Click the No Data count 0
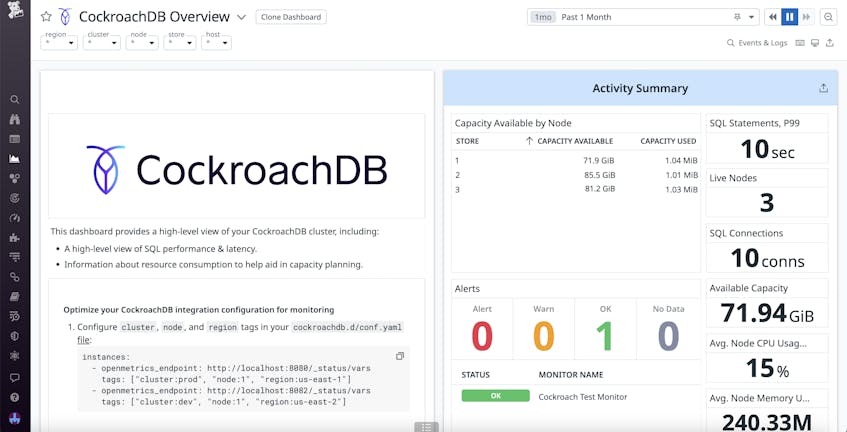Screen dimensions: 847x432 pyautogui.click(x=668, y=336)
